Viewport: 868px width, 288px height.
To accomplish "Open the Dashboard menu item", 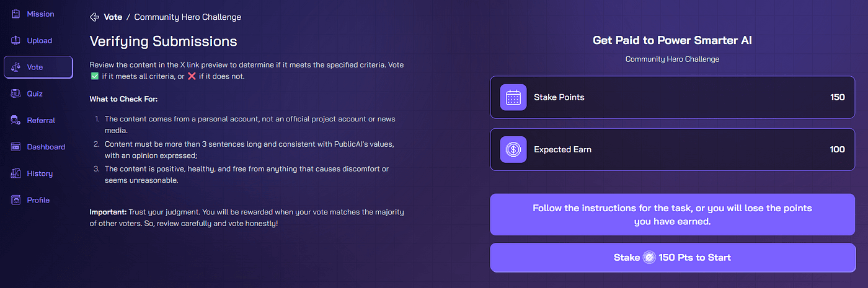I will [46, 147].
